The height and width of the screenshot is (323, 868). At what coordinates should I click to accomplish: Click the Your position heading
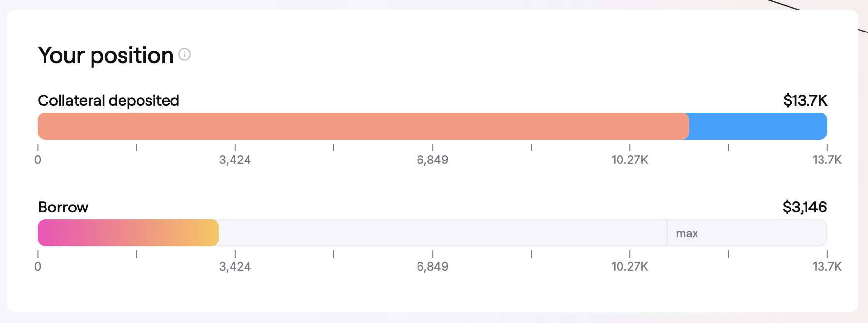coord(106,55)
